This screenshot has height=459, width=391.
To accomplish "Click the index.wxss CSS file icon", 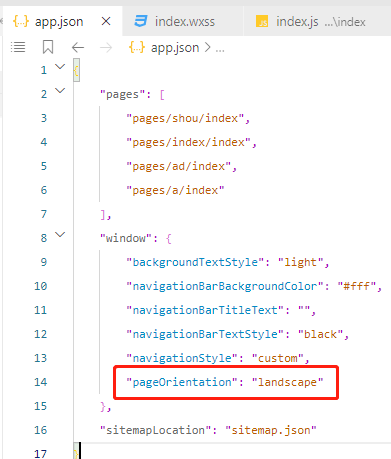I will click(x=141, y=22).
